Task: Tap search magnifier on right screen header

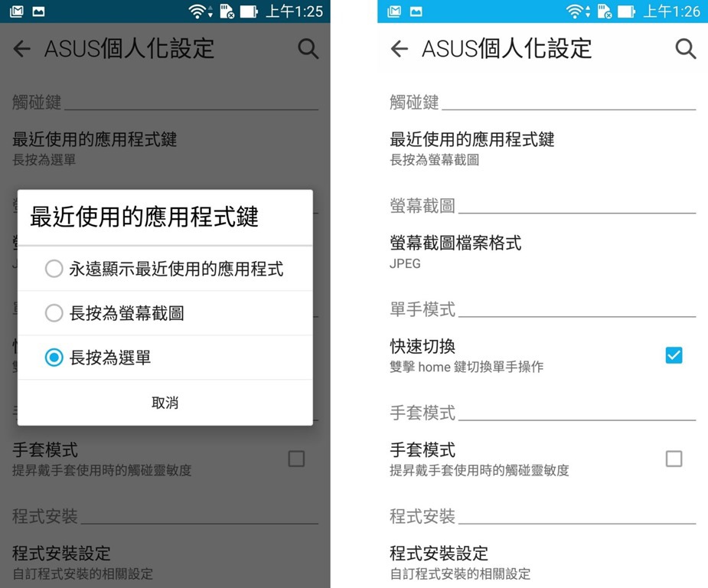Action: coord(686,49)
